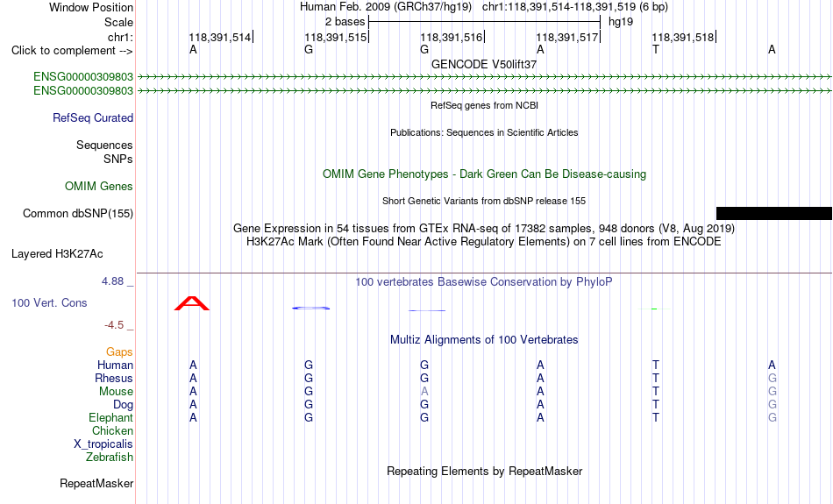This screenshot has height=504, width=833.
Task: Click position label 118,391,514
Action: coord(219,37)
